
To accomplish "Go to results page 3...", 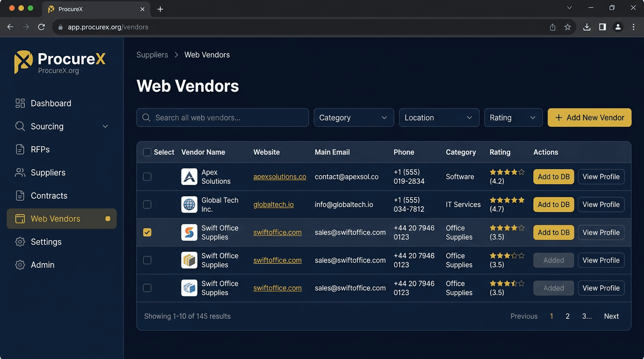I will pyautogui.click(x=587, y=316).
